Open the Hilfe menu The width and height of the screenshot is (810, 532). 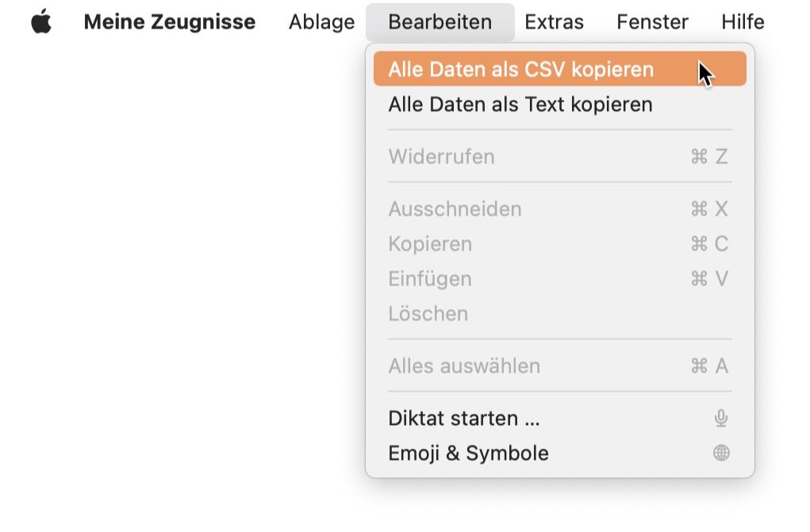[x=743, y=21]
